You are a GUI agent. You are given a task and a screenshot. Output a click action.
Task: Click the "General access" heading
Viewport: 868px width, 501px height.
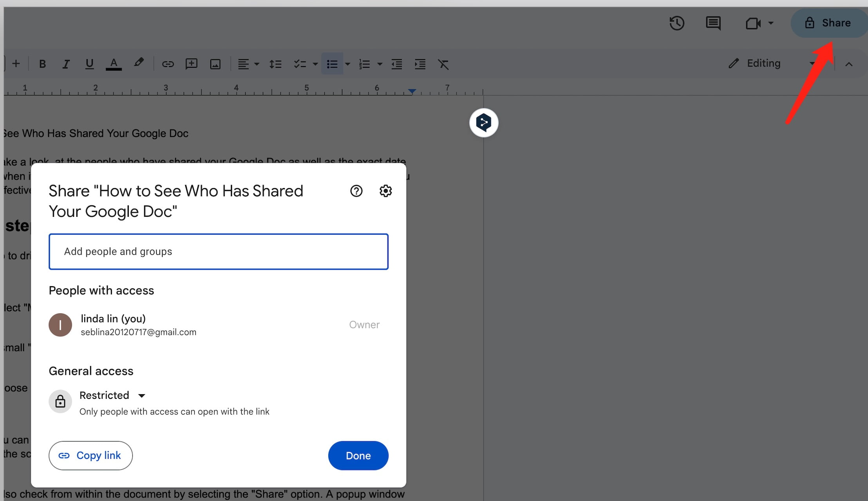click(x=91, y=371)
